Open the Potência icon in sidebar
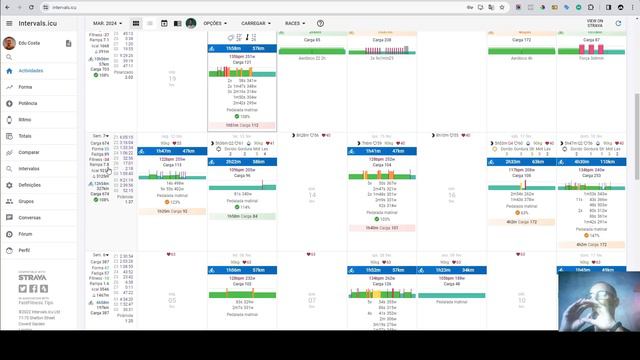The height and width of the screenshot is (360, 640). (9, 103)
